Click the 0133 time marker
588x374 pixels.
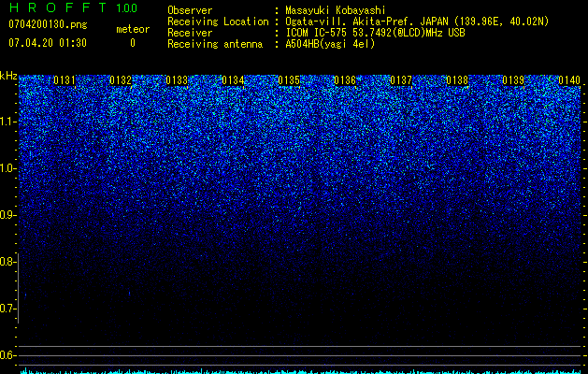[177, 80]
